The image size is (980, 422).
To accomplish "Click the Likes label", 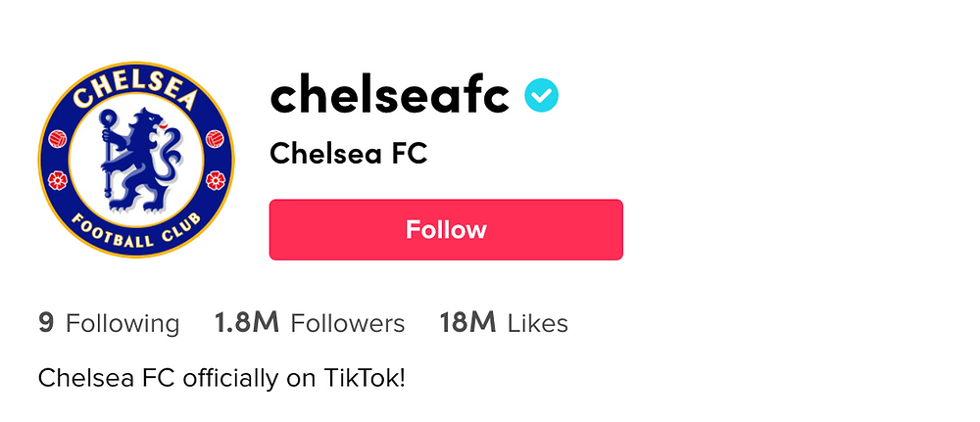I will (x=538, y=323).
